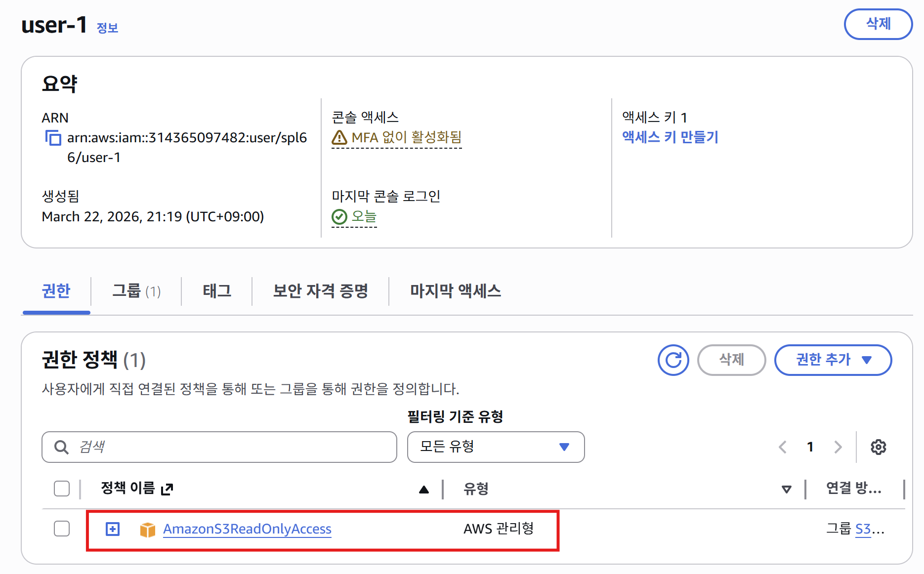The width and height of the screenshot is (924, 574).
Task: Go to next page with the right arrow
Action: 838,447
